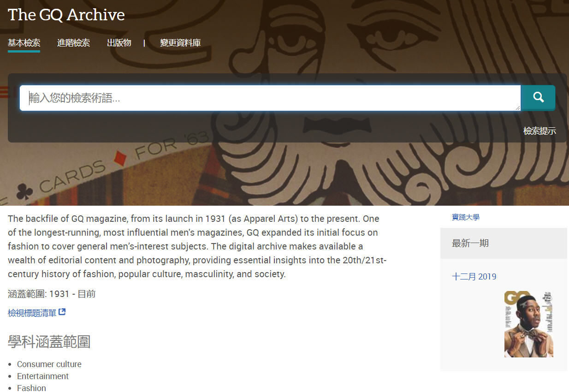Open the GQ magazine cover thumbnail
This screenshot has width=569, height=392.
(528, 324)
